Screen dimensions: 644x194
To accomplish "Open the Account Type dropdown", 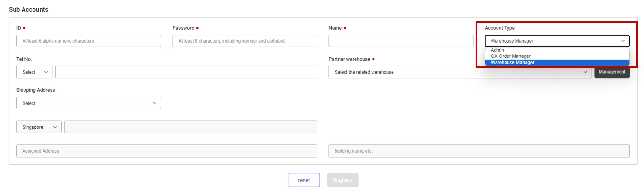I will 556,41.
